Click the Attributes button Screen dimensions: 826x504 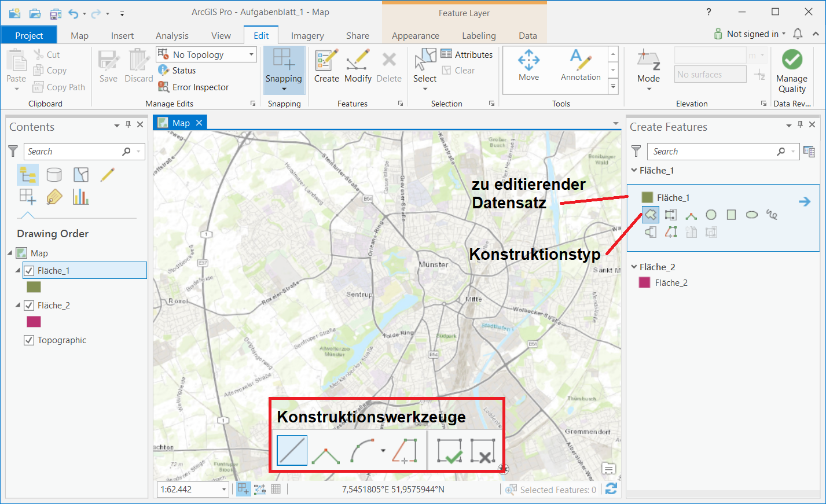click(467, 54)
